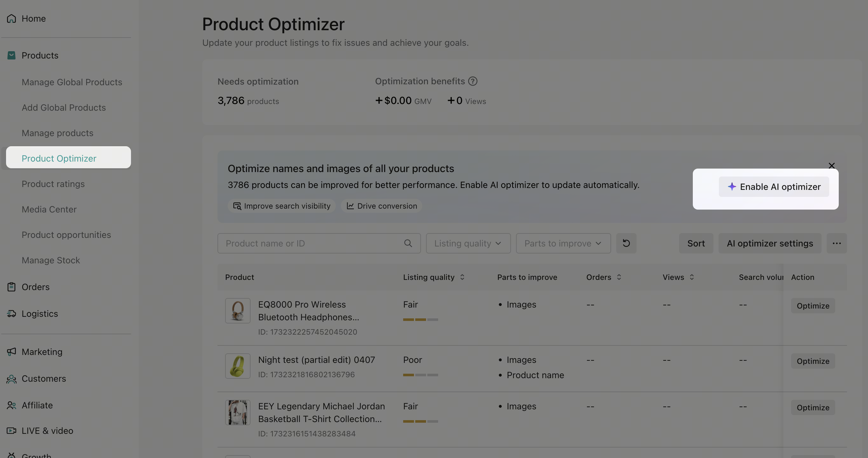The height and width of the screenshot is (458, 868).
Task: Click the search magnifier icon
Action: coord(408,243)
